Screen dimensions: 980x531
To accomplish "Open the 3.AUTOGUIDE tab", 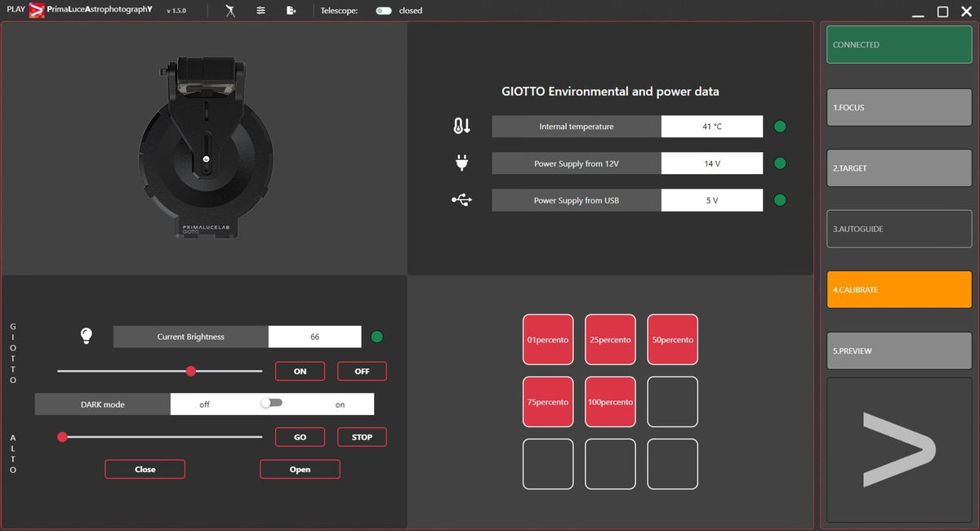I will coord(899,229).
